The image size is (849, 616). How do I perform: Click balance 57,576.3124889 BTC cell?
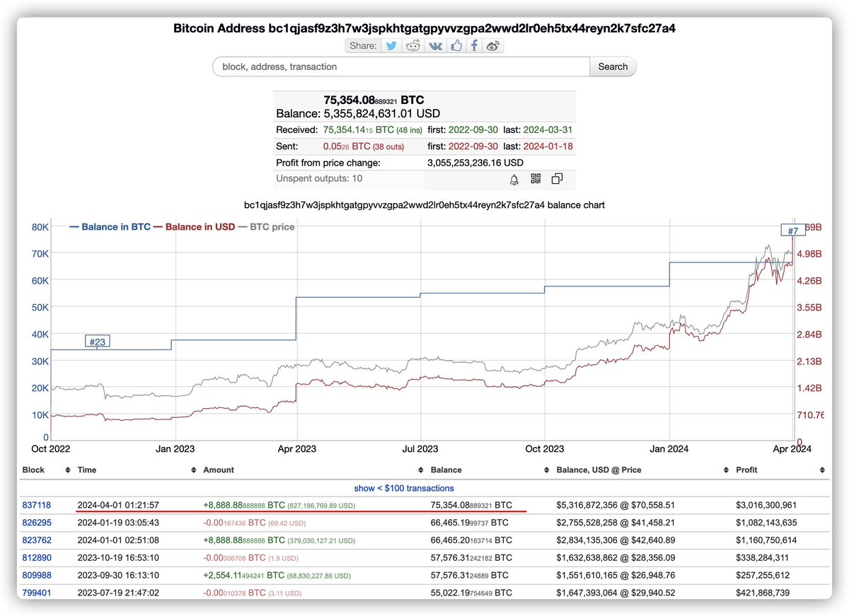[x=469, y=576]
